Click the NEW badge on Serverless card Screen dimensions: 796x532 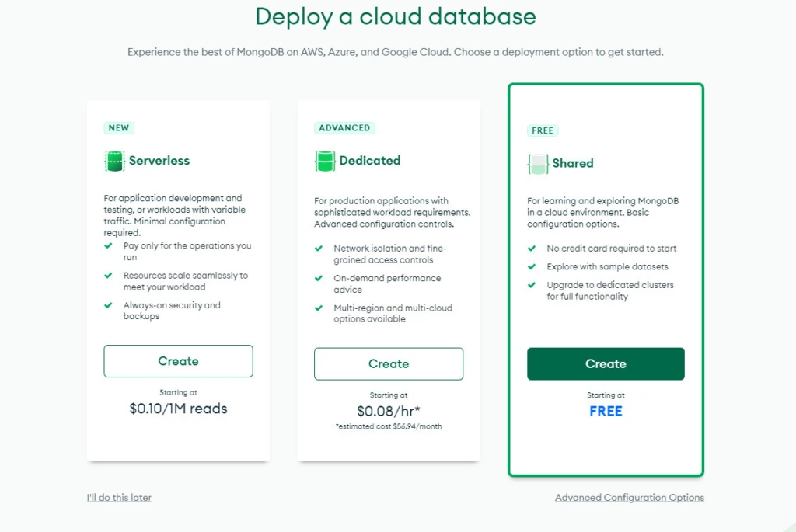(x=119, y=128)
